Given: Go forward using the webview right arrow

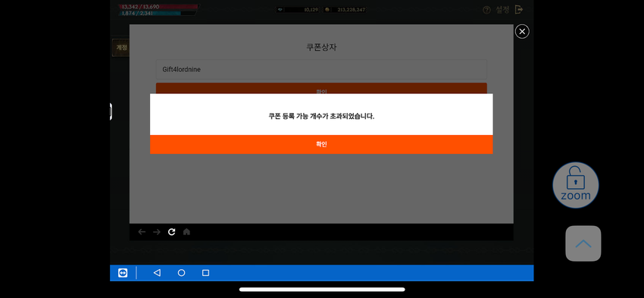Looking at the screenshot, I should click(157, 232).
